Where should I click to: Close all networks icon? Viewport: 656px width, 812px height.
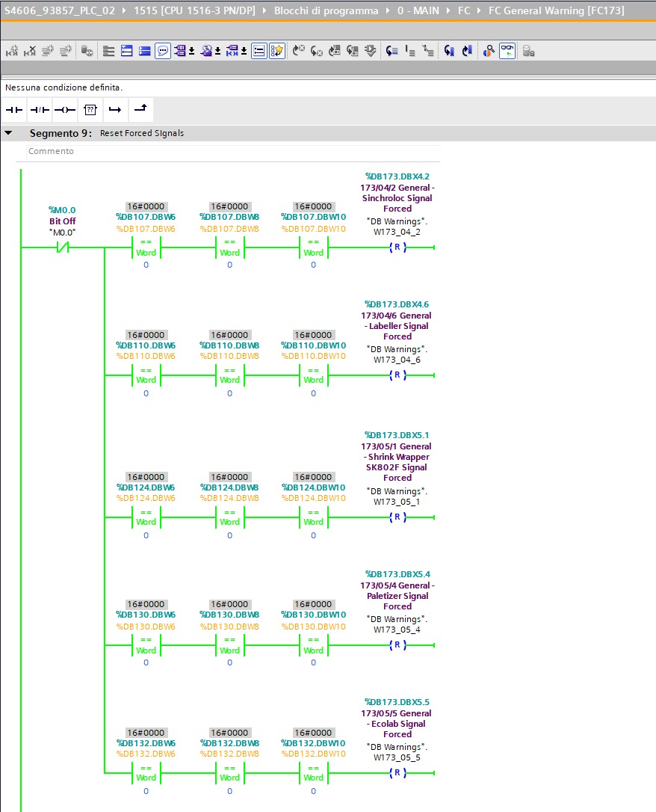tap(145, 51)
